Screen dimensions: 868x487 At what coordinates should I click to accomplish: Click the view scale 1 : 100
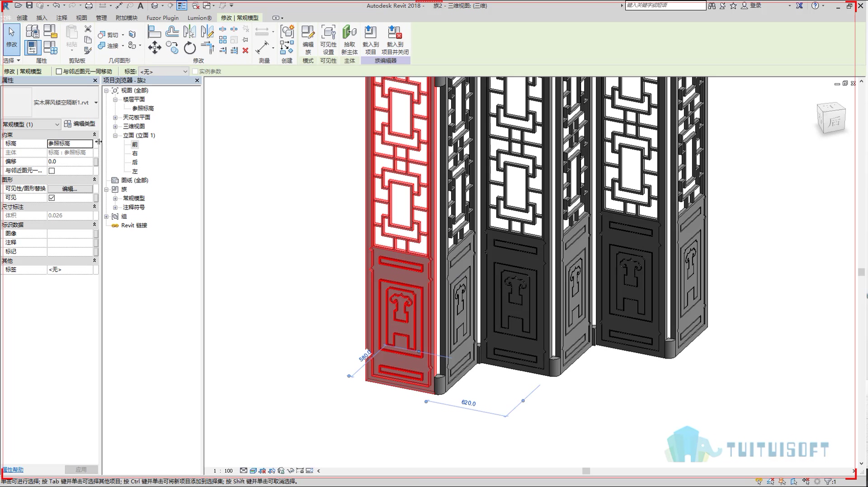pos(223,471)
